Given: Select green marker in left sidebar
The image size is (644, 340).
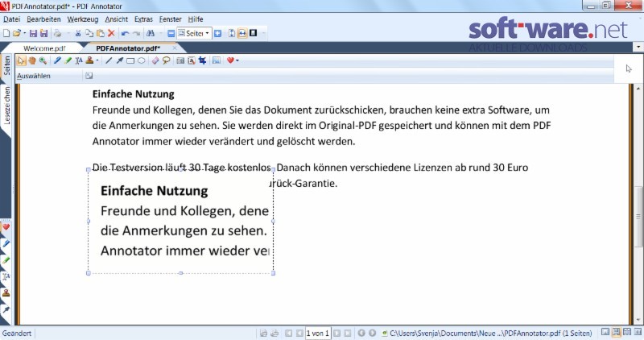Looking at the screenshot, I should point(6,260).
